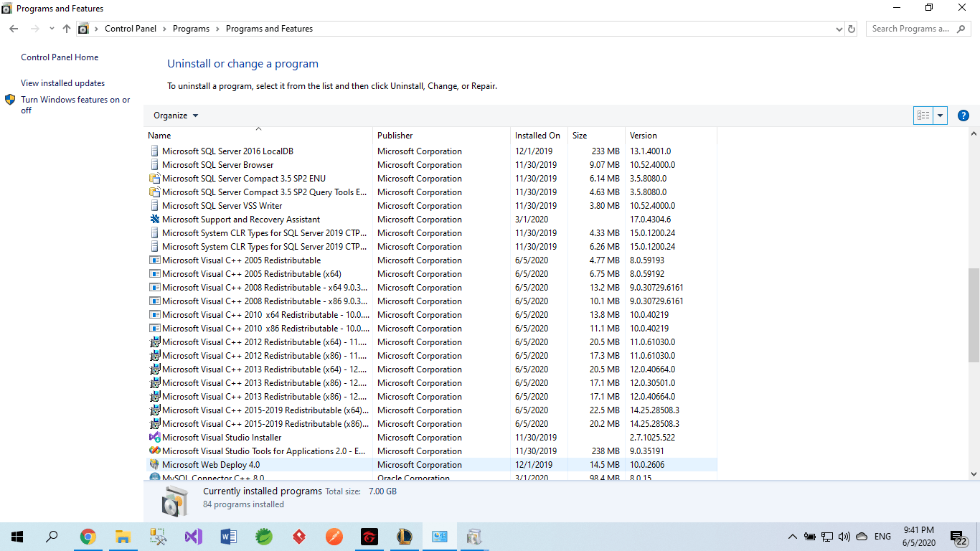Select the Visual C++ 2010 x64 Redistributable icon
Viewport: 980px width, 551px height.
pyautogui.click(x=154, y=315)
